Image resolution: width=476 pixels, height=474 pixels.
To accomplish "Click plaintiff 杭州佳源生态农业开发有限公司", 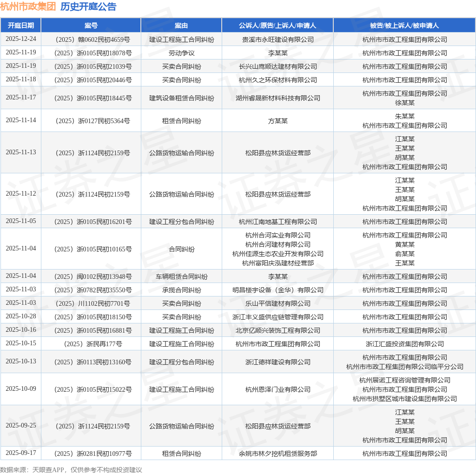I will [278, 254].
